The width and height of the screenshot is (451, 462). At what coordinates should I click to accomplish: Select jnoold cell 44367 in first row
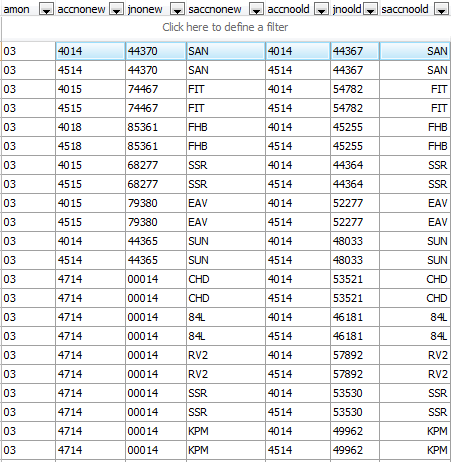tap(355, 51)
